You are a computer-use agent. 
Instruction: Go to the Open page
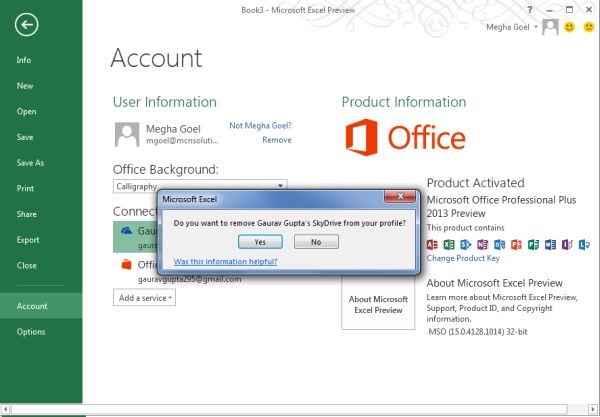[26, 111]
